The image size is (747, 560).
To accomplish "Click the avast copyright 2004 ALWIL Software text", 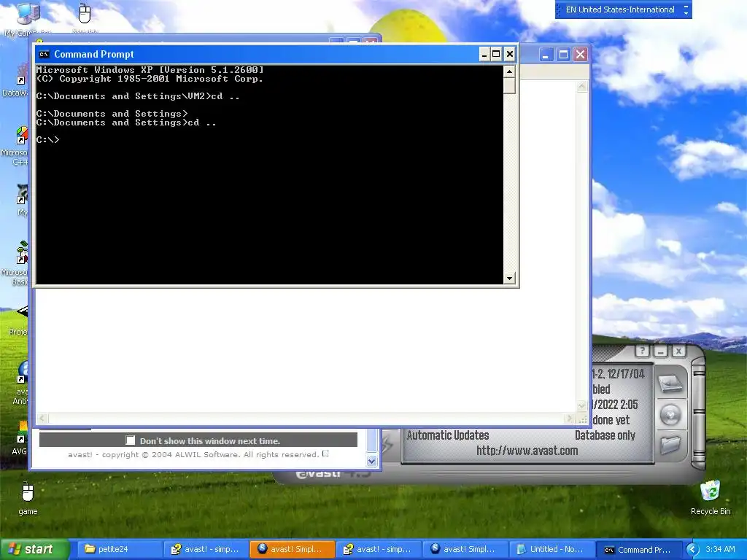I will (193, 454).
